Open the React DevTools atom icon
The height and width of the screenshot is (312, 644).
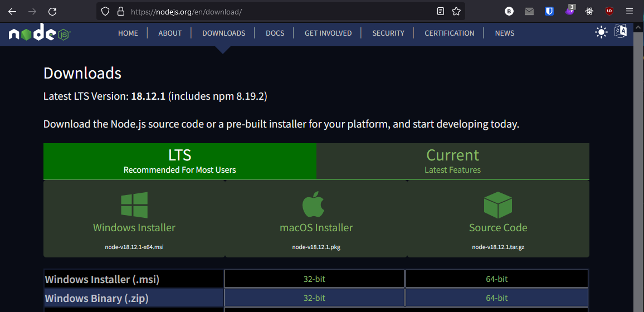589,12
